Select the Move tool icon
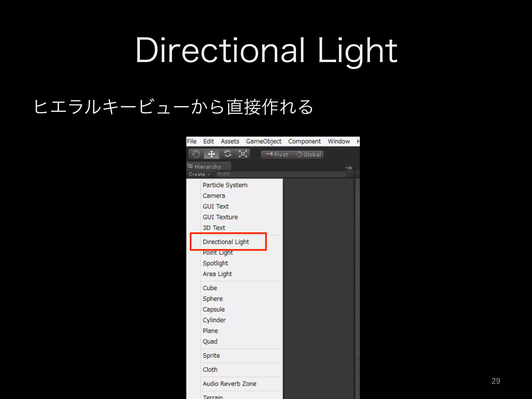 (211, 154)
